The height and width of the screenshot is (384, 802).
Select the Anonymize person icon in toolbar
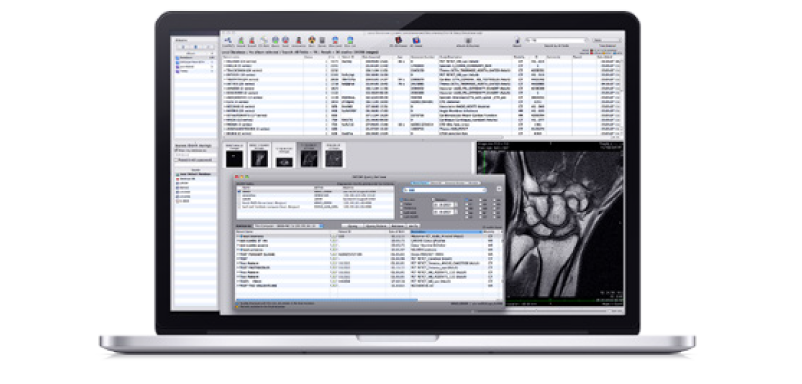tap(298, 40)
